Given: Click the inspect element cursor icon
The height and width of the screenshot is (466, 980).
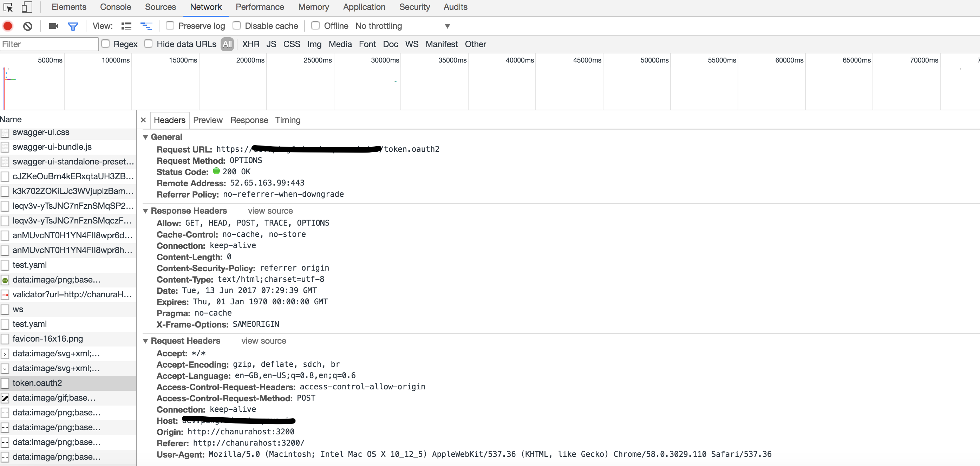Looking at the screenshot, I should point(8,7).
